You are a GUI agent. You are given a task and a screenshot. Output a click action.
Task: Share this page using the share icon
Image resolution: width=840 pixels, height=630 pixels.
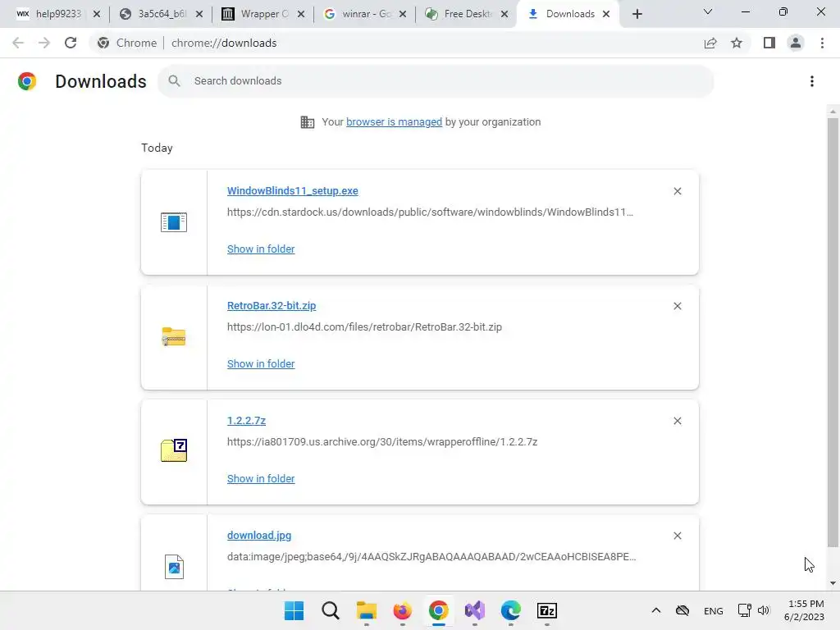710,43
